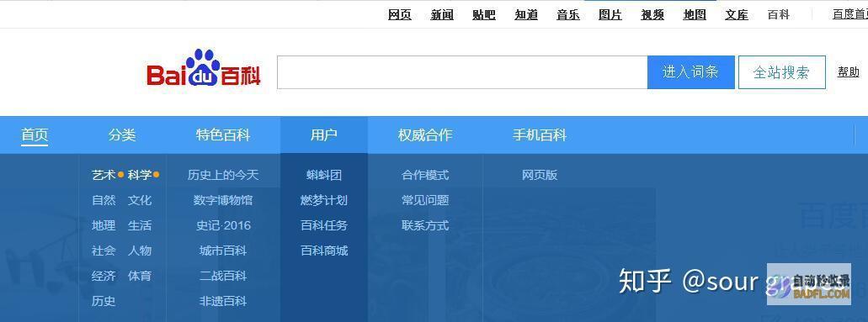
Task: Select the 艺术 category
Action: point(104,176)
